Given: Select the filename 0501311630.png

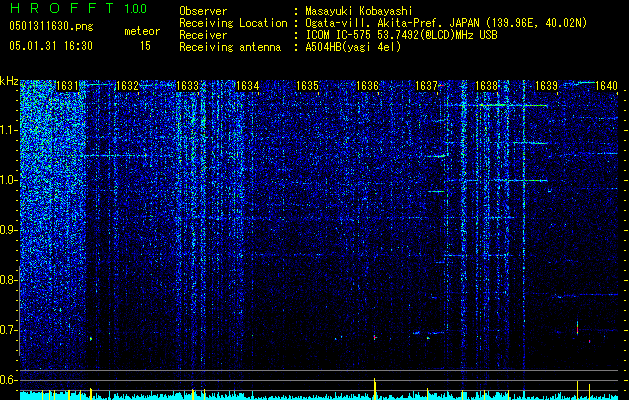Looking at the screenshot, I should coord(51,26).
